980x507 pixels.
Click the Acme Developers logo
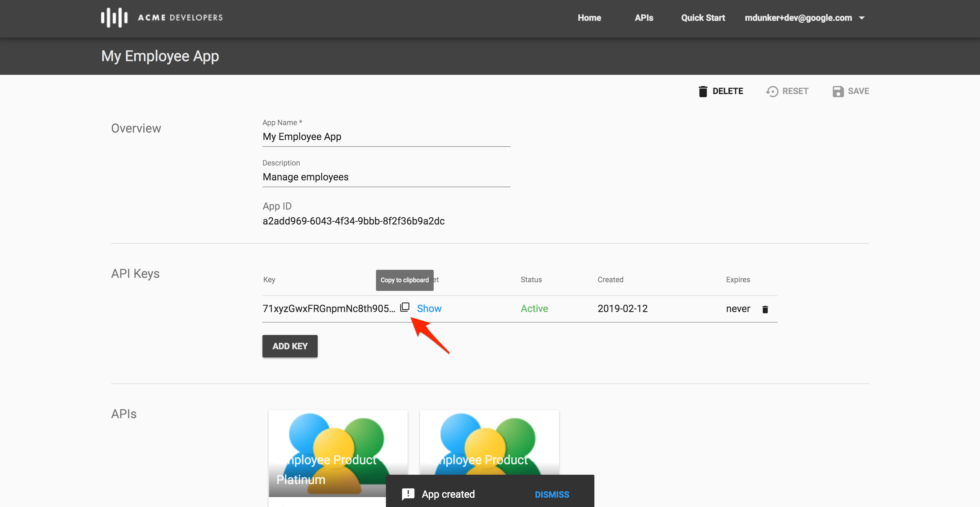point(162,17)
